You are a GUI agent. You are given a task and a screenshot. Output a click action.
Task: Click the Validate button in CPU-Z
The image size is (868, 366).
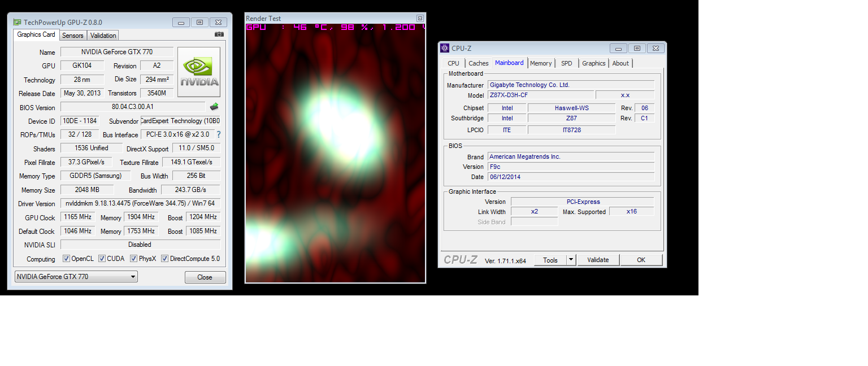(x=598, y=260)
